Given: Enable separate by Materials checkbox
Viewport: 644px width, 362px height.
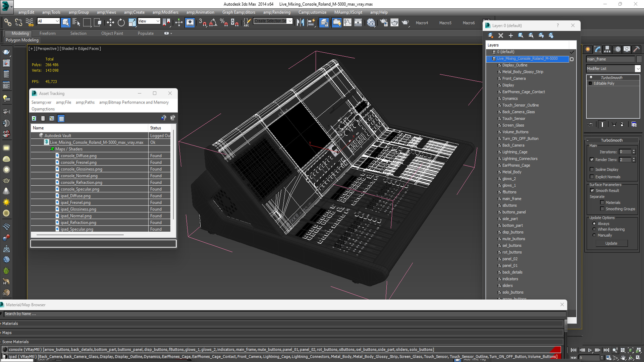Looking at the screenshot, I should point(602,202).
